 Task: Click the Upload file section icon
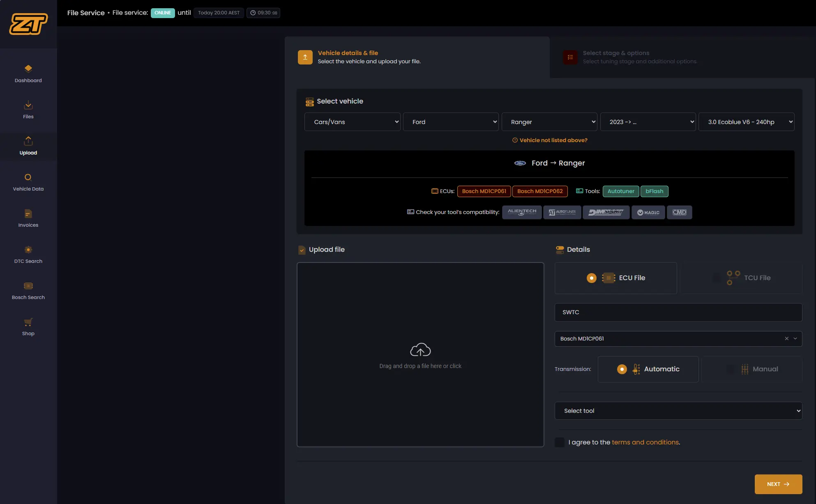pos(302,250)
